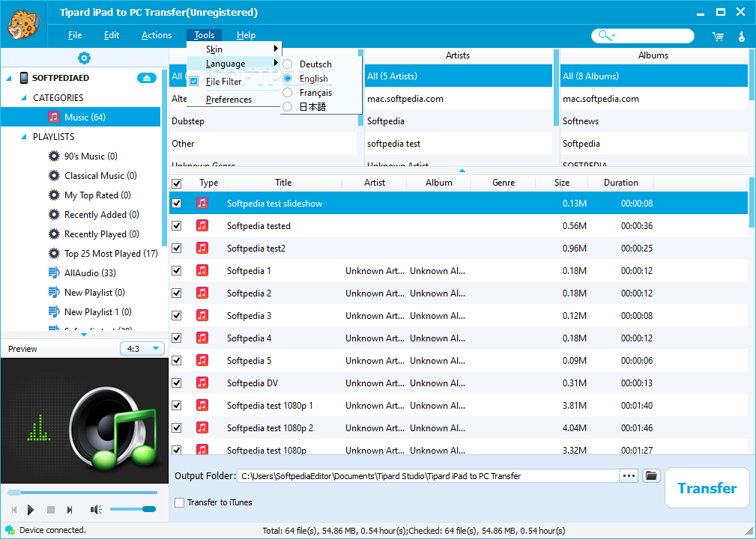The width and height of the screenshot is (756, 539).
Task: Open the 4:3 aspect ratio dropdown
Action: (x=142, y=349)
